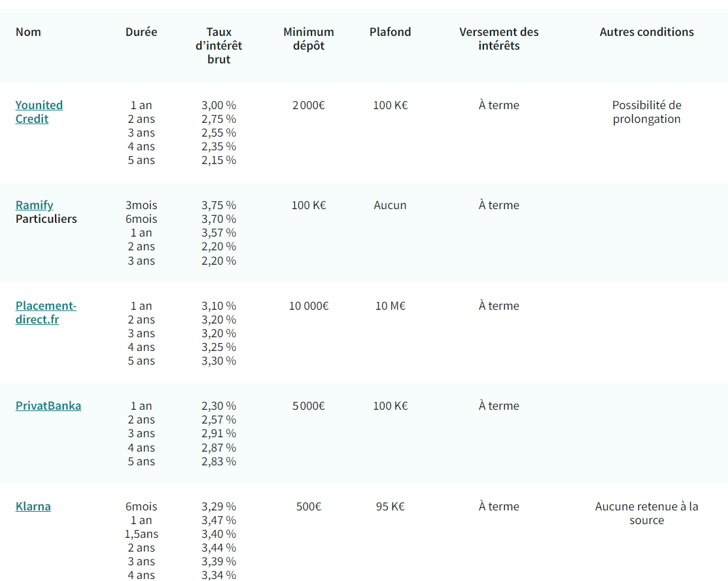Click PrivatBanka's 5 000€ minimum deposit
The width and height of the screenshot is (728, 581).
tap(309, 406)
